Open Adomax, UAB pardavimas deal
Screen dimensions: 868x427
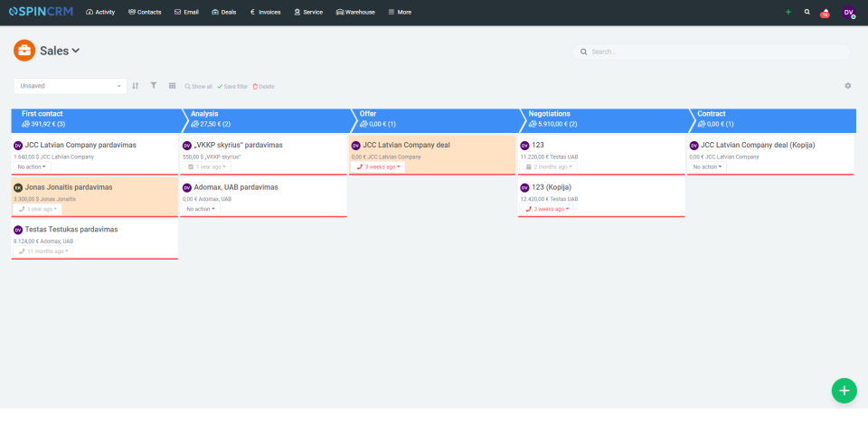pyautogui.click(x=236, y=187)
